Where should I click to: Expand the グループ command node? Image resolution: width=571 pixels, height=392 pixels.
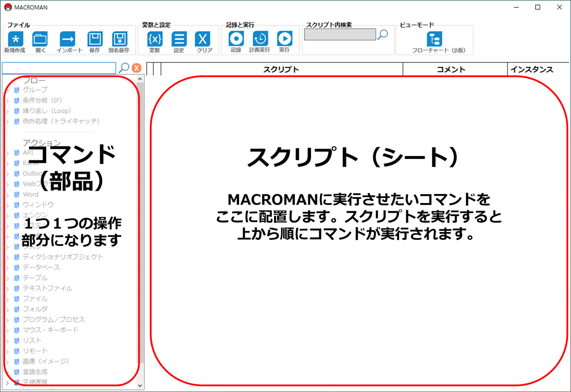8,90
